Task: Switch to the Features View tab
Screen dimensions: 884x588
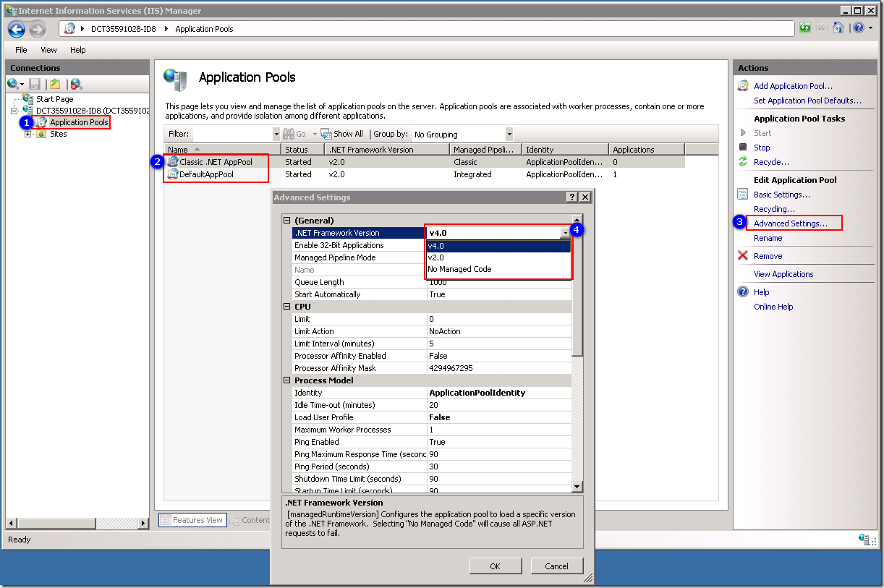Action: (x=192, y=520)
